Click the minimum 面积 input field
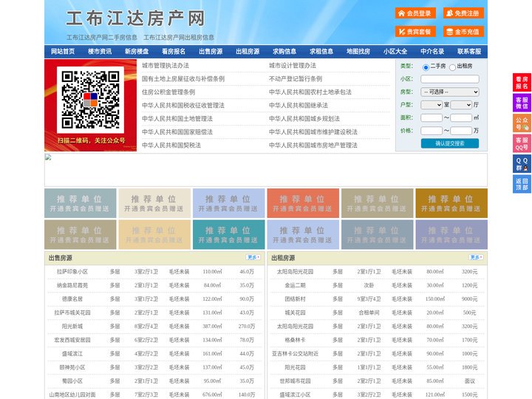 432,117
